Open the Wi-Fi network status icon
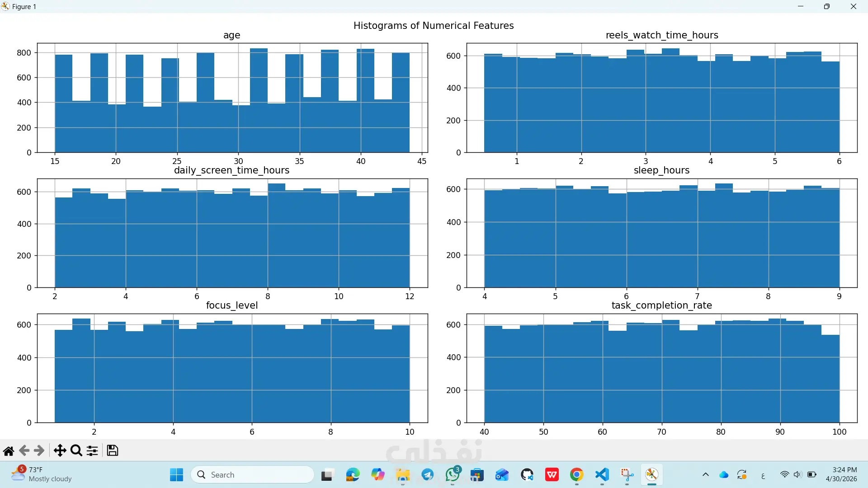Screen dimensions: 868x488 pyautogui.click(x=784, y=475)
